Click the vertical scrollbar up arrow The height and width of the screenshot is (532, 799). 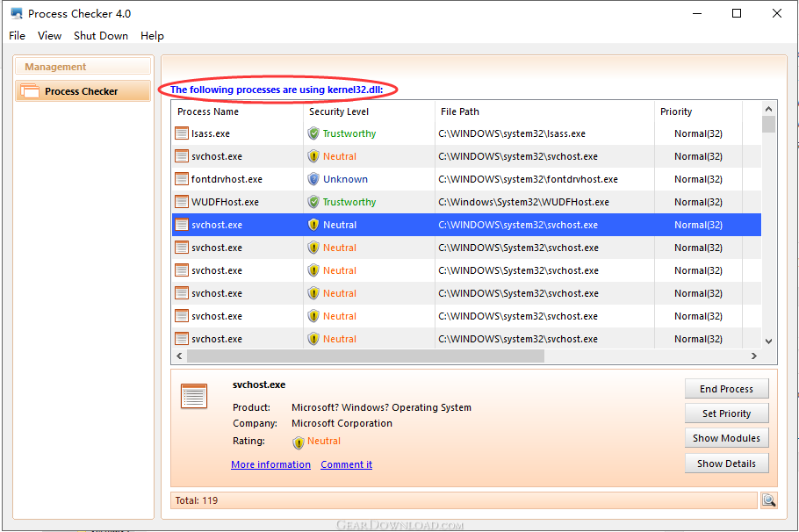[x=768, y=109]
